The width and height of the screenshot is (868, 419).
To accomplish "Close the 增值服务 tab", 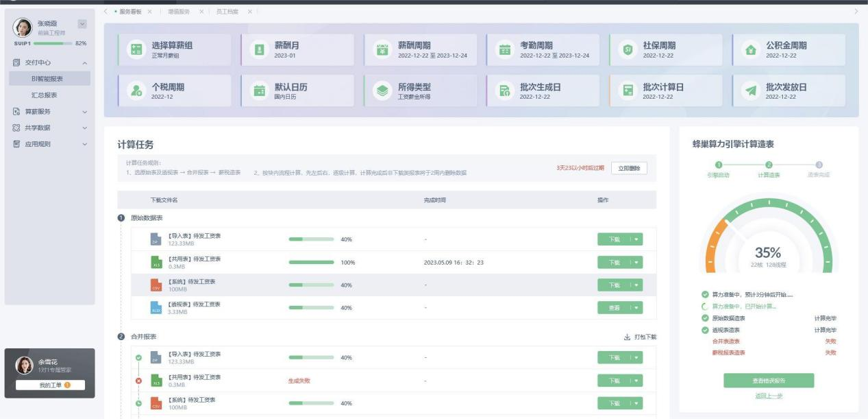I will pyautogui.click(x=201, y=12).
